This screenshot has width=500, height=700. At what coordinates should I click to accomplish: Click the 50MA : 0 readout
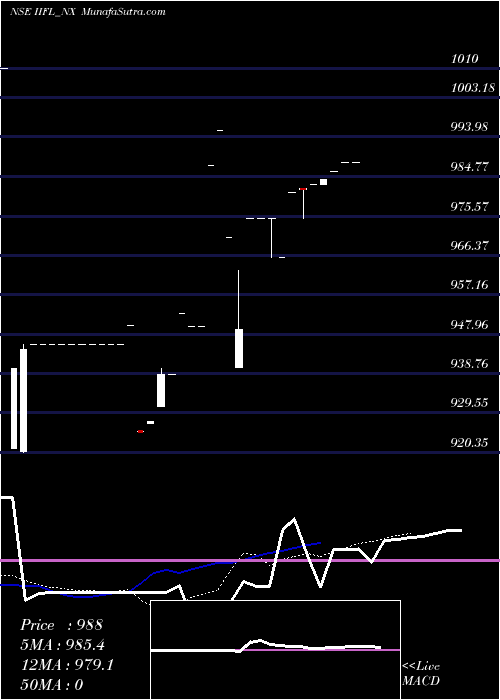coord(52,684)
